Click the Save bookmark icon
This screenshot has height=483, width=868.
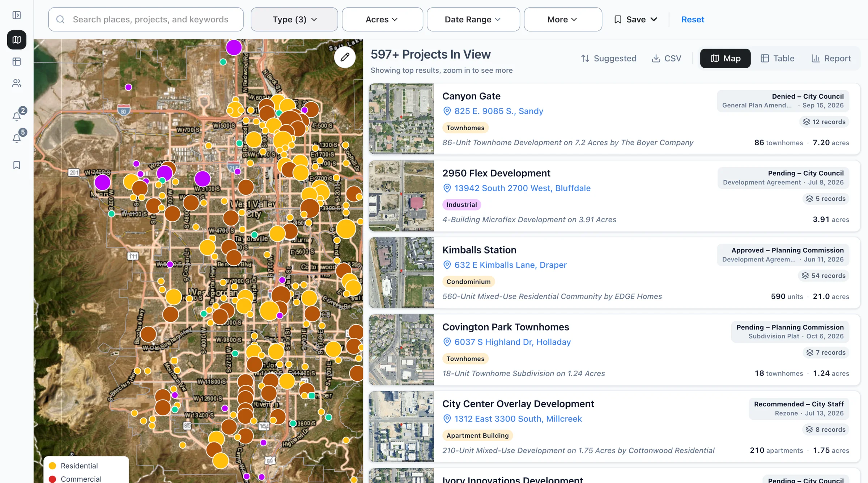[618, 20]
